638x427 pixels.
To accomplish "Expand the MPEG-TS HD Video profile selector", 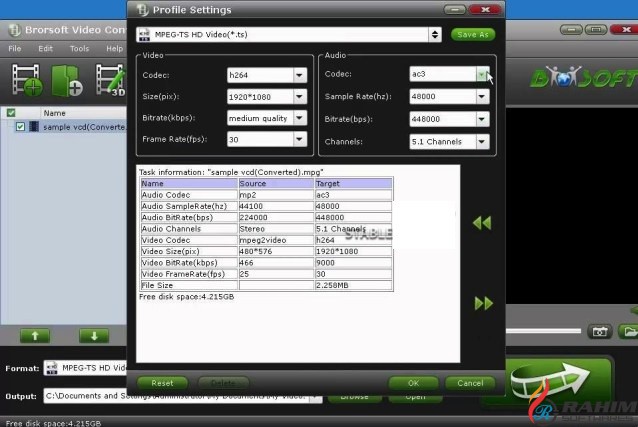I will [434, 35].
